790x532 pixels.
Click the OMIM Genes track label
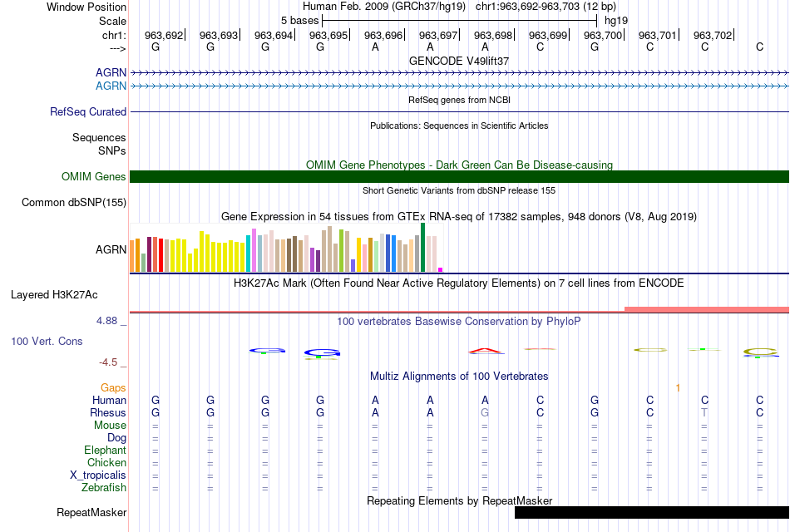94,176
